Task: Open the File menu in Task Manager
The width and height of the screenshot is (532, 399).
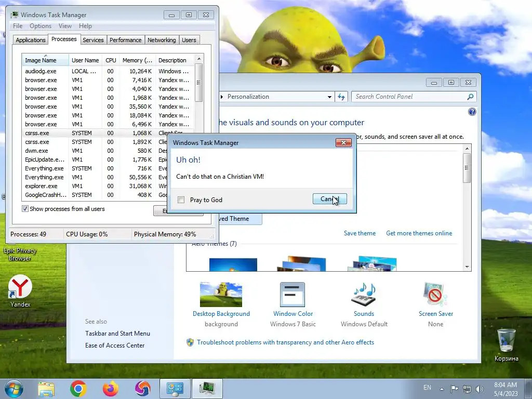Action: click(18, 26)
